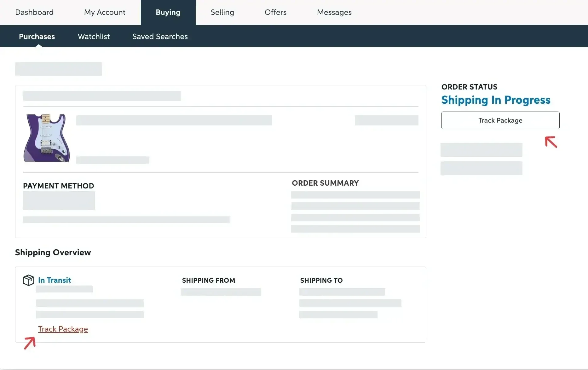
Task: Click the purple guitar product thumbnail
Action: [x=46, y=138]
